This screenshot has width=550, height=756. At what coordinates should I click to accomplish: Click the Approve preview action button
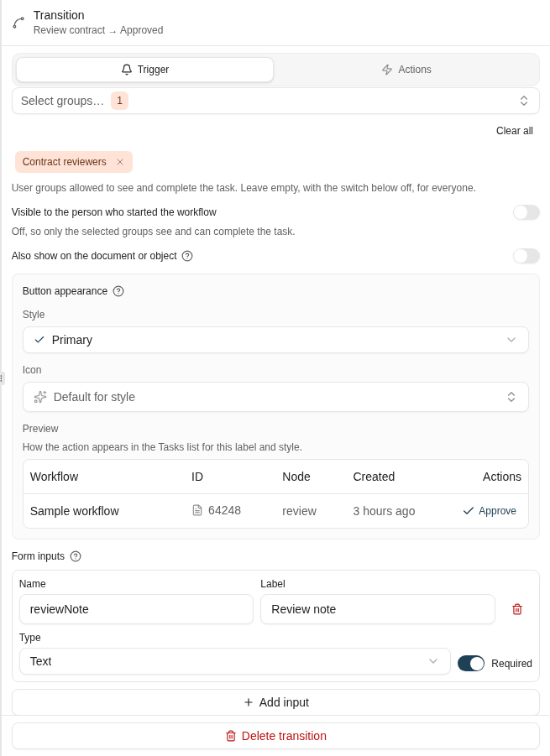490,511
